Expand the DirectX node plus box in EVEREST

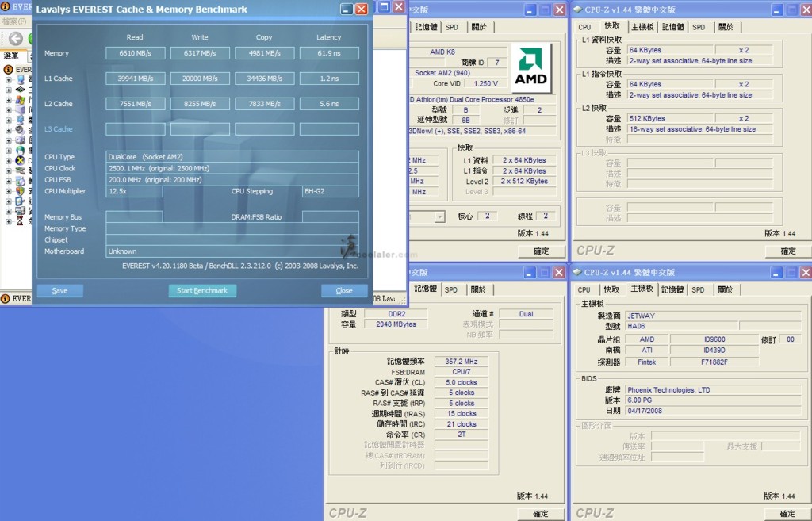[x=8, y=160]
